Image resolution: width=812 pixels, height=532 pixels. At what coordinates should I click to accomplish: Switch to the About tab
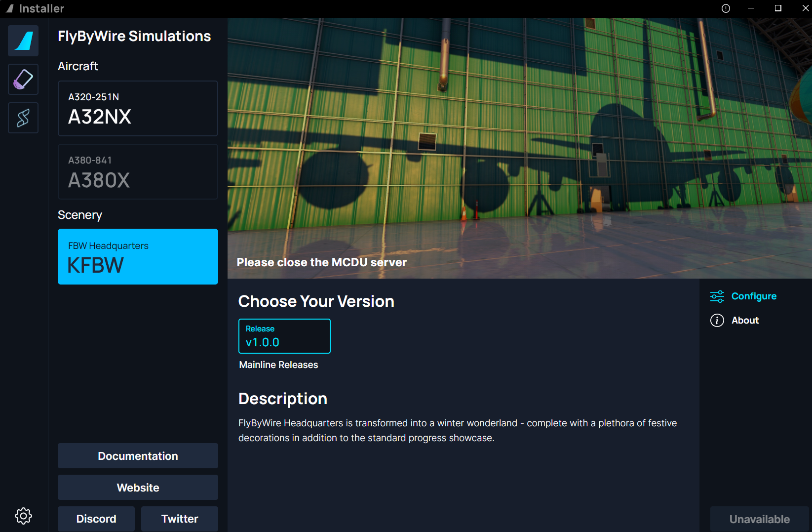click(735, 321)
